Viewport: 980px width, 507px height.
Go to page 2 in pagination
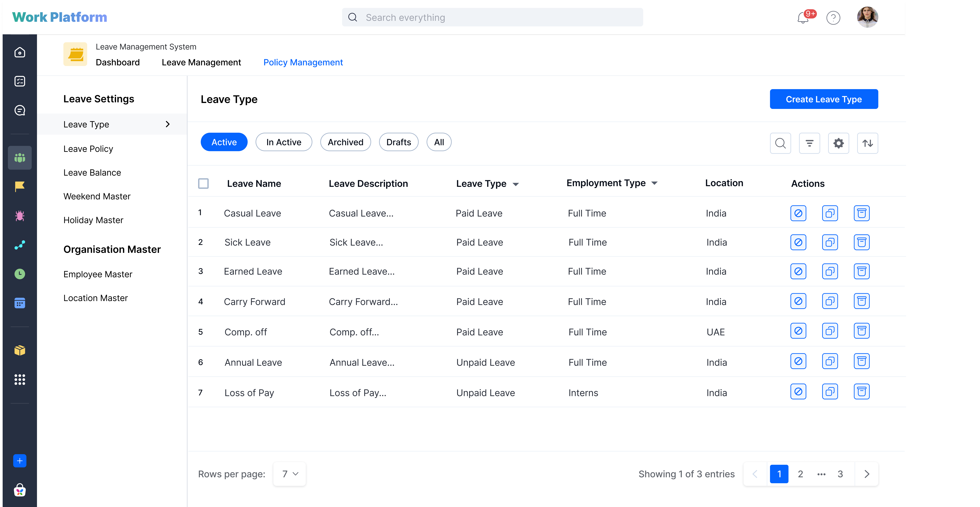point(800,474)
